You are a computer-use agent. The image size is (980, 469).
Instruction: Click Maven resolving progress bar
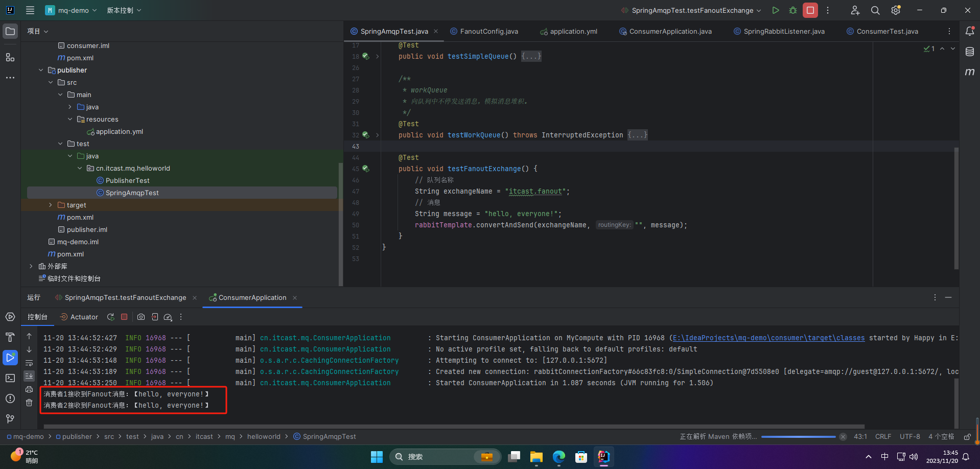798,437
